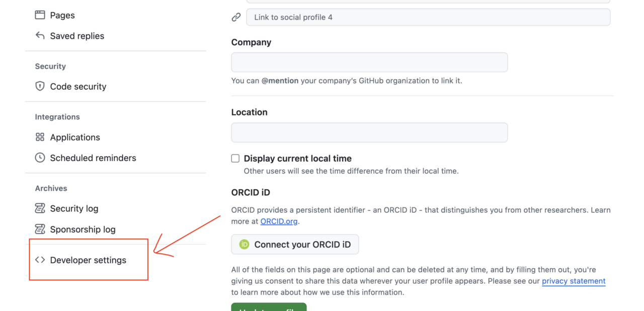Click the Location field label
This screenshot has width=644, height=311.
(250, 112)
